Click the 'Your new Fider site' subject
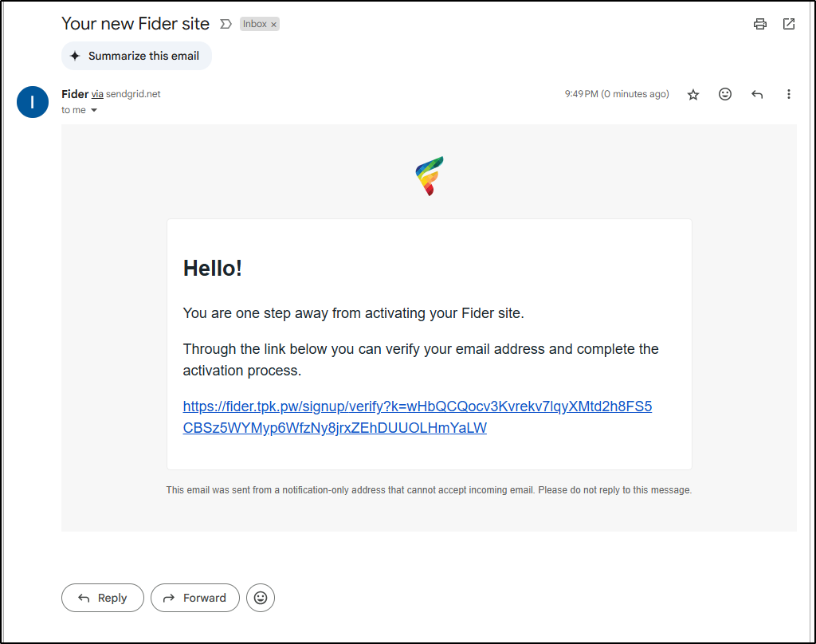 pos(135,24)
